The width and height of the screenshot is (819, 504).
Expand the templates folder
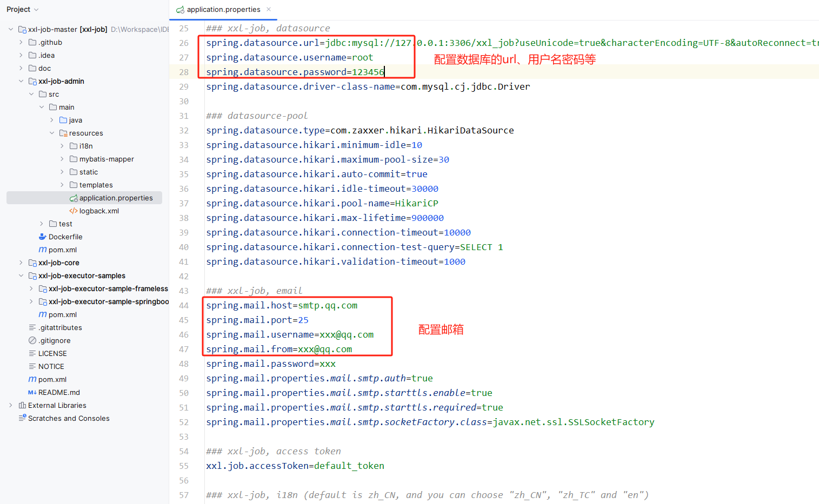(62, 185)
